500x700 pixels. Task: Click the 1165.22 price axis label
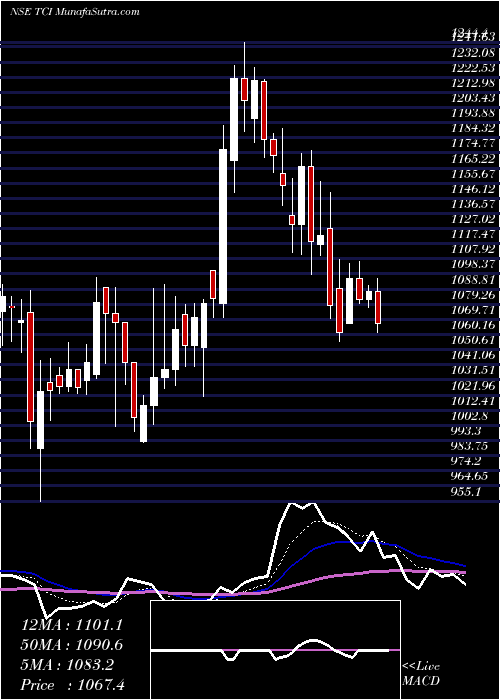coord(473,160)
